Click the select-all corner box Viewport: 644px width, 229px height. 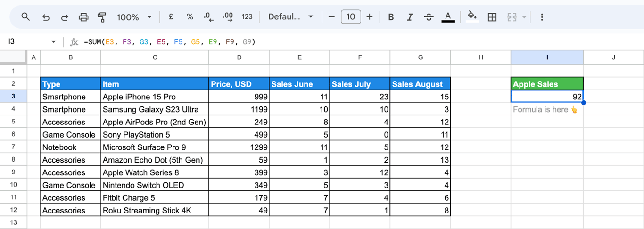pos(13,57)
